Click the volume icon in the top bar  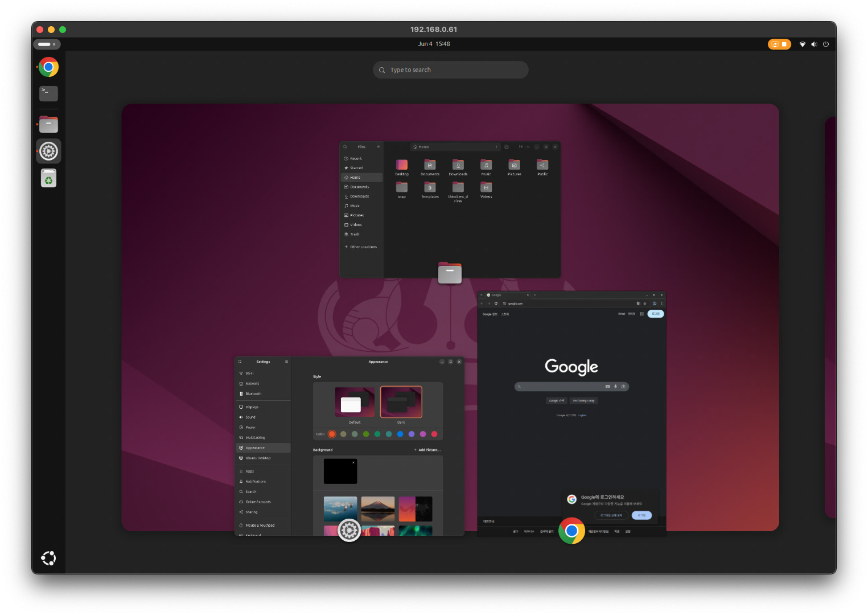(x=814, y=44)
